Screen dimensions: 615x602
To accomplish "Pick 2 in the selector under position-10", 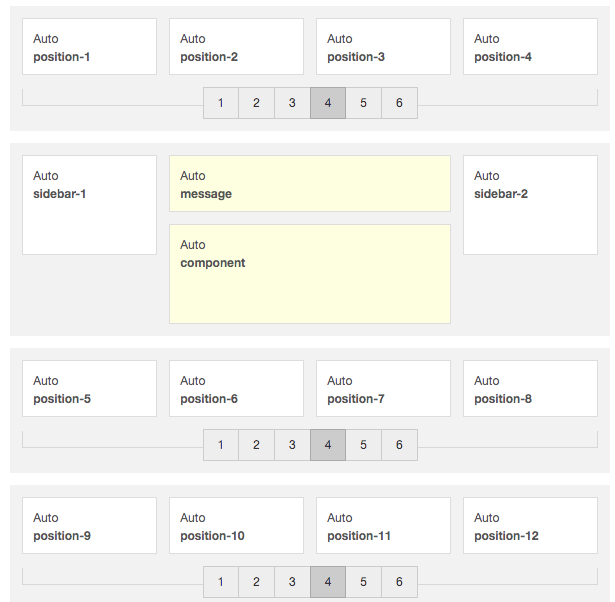I will coord(256,582).
